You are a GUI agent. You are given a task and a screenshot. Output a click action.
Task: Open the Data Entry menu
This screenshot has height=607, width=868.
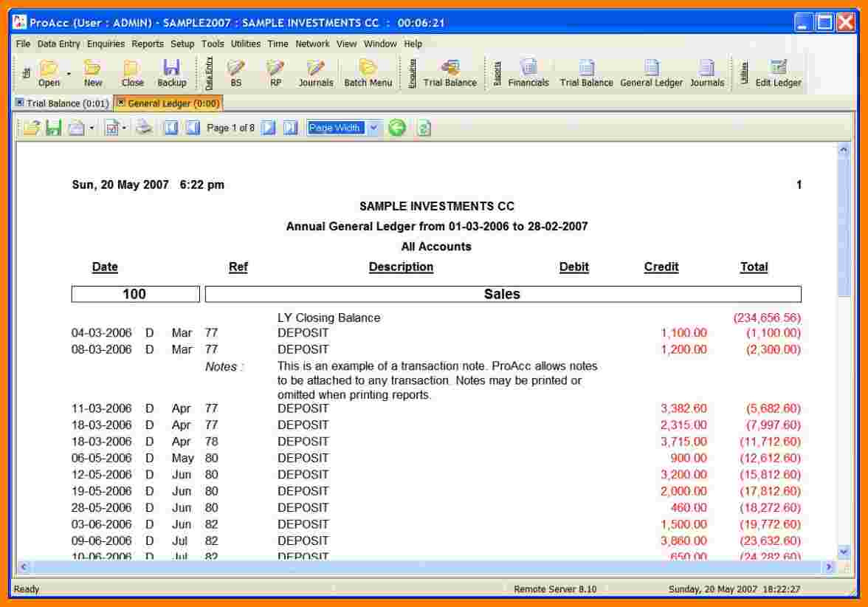click(59, 44)
